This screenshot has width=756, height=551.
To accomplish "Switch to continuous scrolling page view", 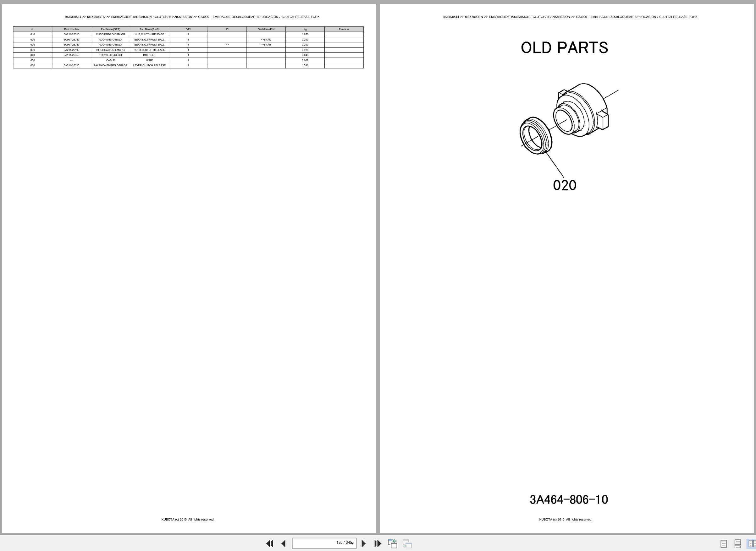I will (x=738, y=544).
